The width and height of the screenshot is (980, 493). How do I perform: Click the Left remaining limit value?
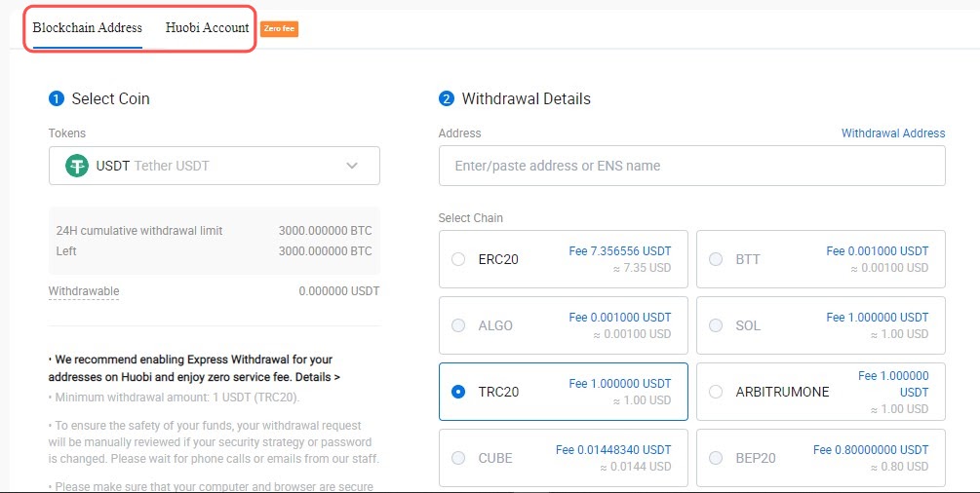pos(325,251)
